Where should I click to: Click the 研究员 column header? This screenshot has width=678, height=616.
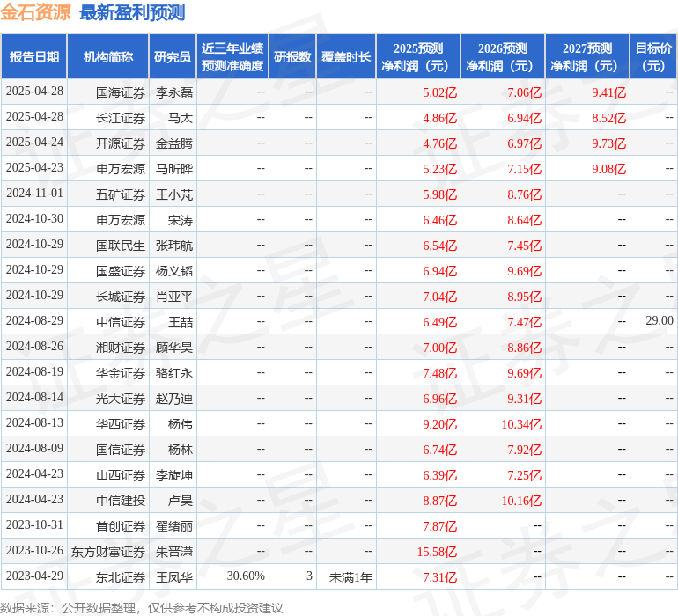point(173,57)
